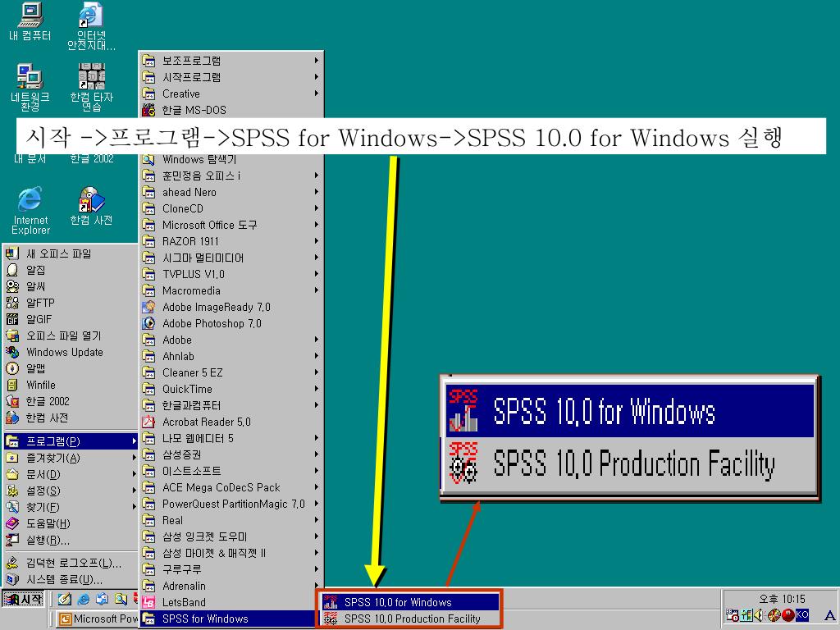
Task: Click the Show Desktop quick launch icon
Action: pyautogui.click(x=65, y=599)
